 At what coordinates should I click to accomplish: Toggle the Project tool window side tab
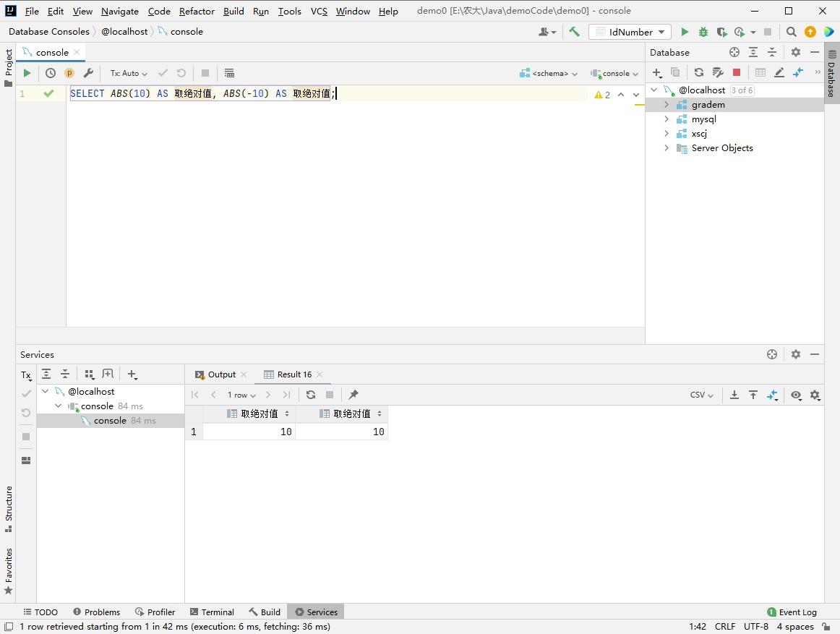pos(9,67)
